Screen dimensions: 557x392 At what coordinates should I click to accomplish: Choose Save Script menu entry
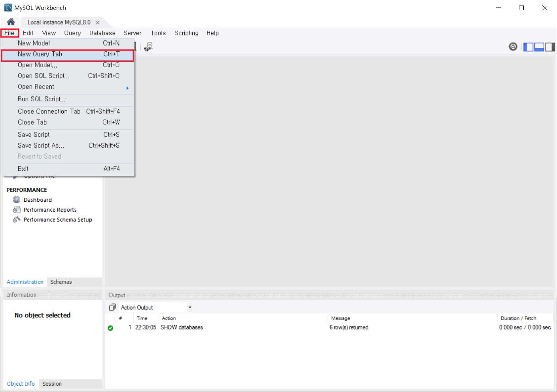68,135
